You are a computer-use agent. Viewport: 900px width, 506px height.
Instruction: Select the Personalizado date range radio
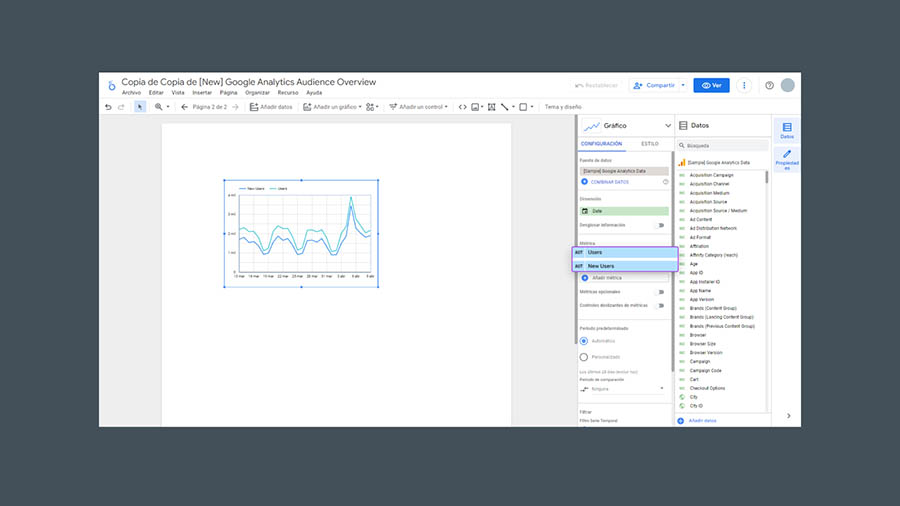(x=584, y=357)
